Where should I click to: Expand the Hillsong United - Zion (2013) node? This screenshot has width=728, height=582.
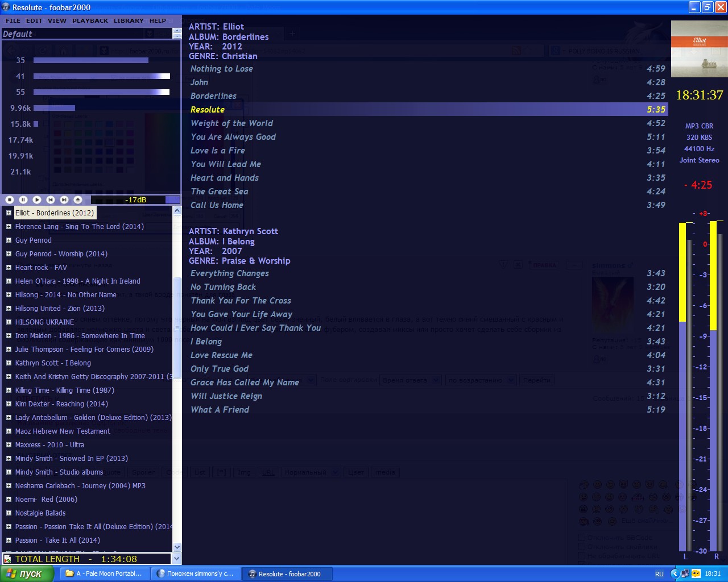[x=9, y=309]
